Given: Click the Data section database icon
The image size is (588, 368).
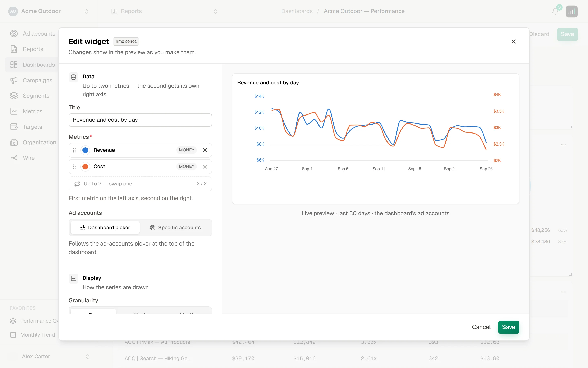Looking at the screenshot, I should tap(73, 77).
